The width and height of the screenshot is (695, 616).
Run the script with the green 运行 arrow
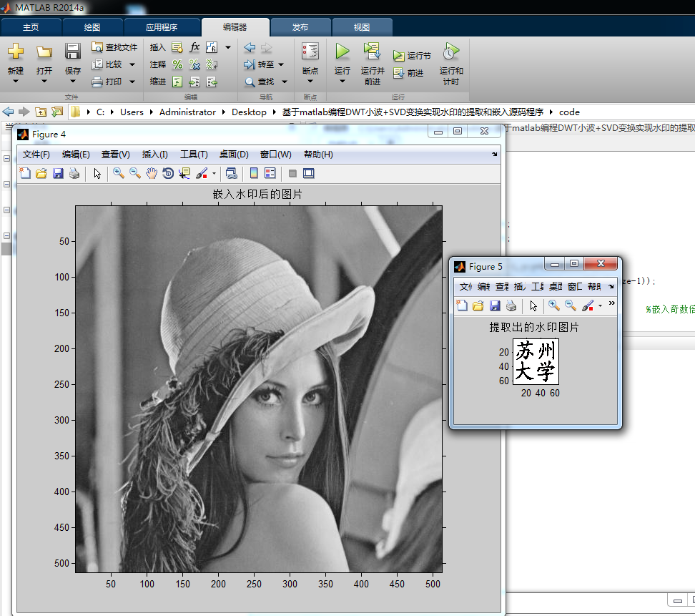pyautogui.click(x=342, y=52)
